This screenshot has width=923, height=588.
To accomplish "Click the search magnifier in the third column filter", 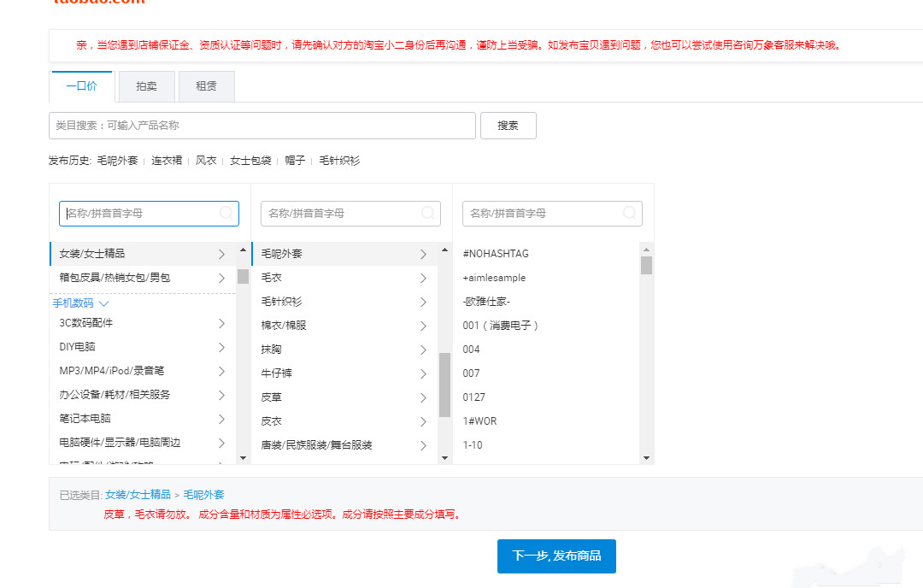I will [x=628, y=213].
